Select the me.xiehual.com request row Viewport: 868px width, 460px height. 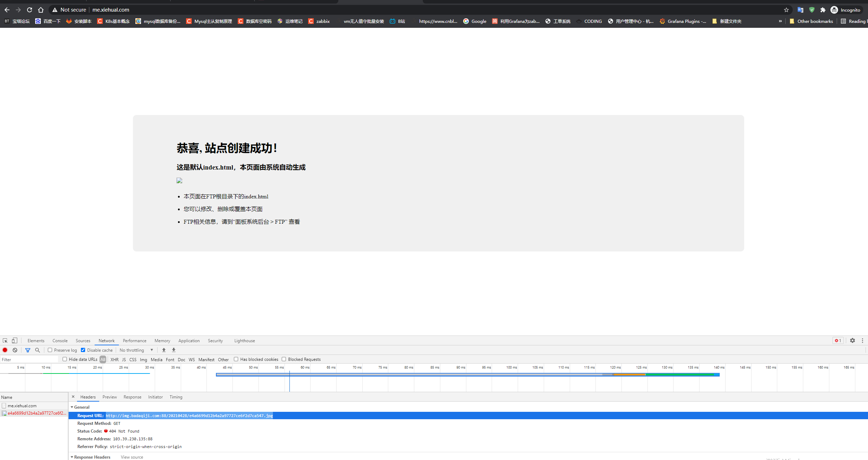[x=34, y=405]
